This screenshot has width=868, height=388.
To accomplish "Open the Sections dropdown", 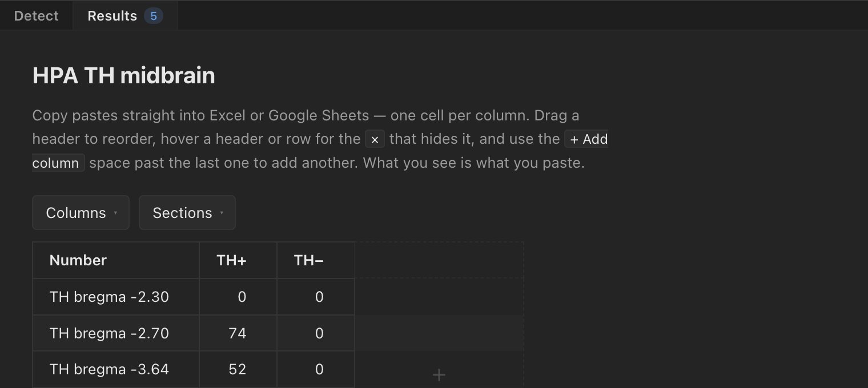I will [x=187, y=213].
